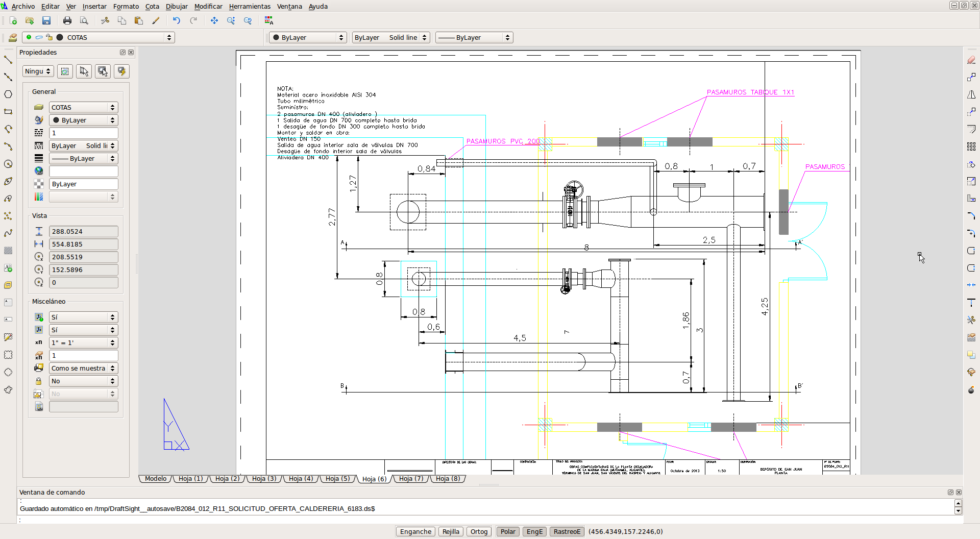Click the Print icon
Screen dimensions: 980x539
[x=67, y=20]
